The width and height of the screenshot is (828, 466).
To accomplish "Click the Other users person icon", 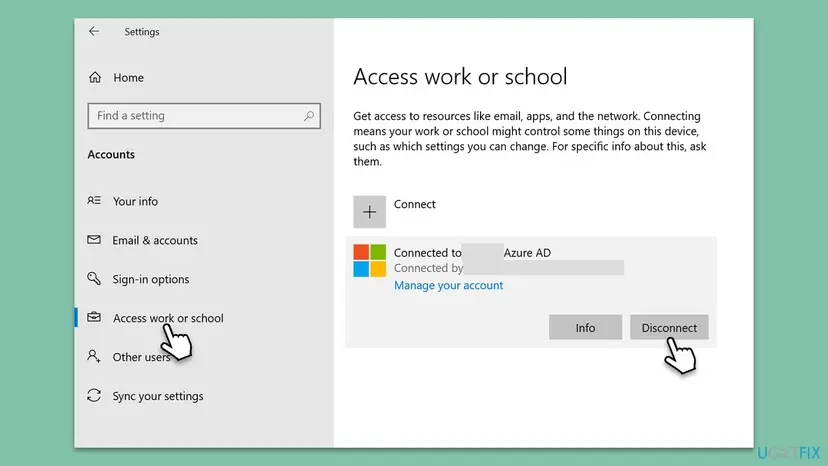I will (x=94, y=356).
